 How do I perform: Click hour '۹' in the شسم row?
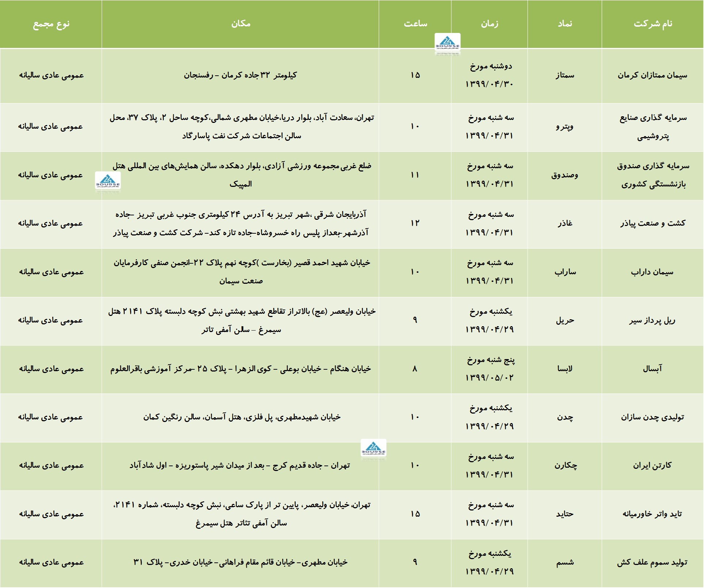click(x=415, y=562)
